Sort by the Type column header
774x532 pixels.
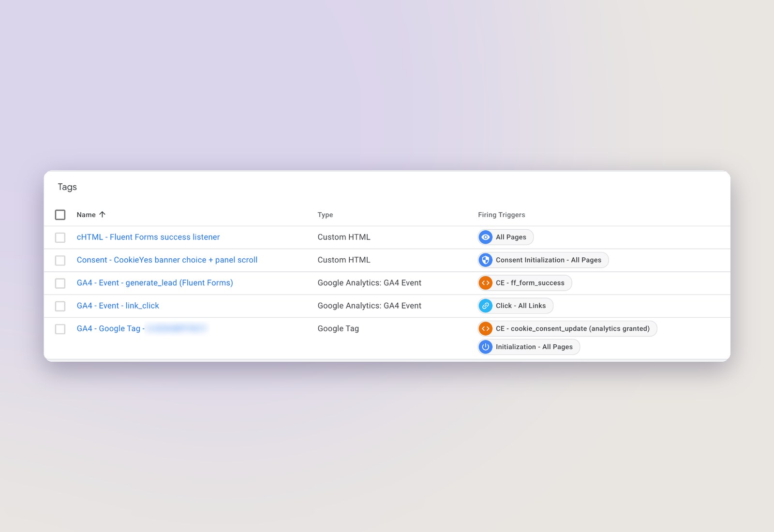pos(325,215)
